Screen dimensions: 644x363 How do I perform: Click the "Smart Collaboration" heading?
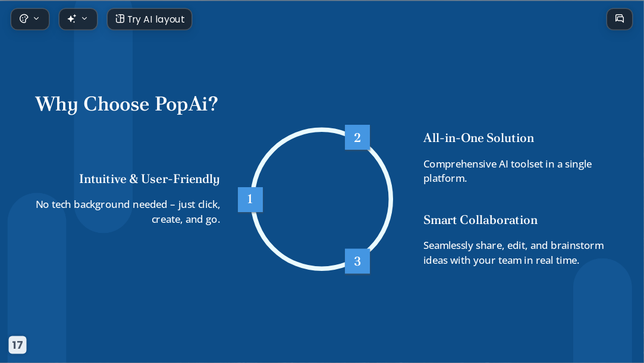480,220
